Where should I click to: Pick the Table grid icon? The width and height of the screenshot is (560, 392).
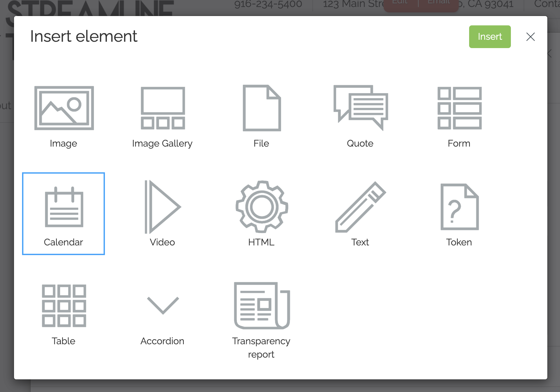coord(64,306)
